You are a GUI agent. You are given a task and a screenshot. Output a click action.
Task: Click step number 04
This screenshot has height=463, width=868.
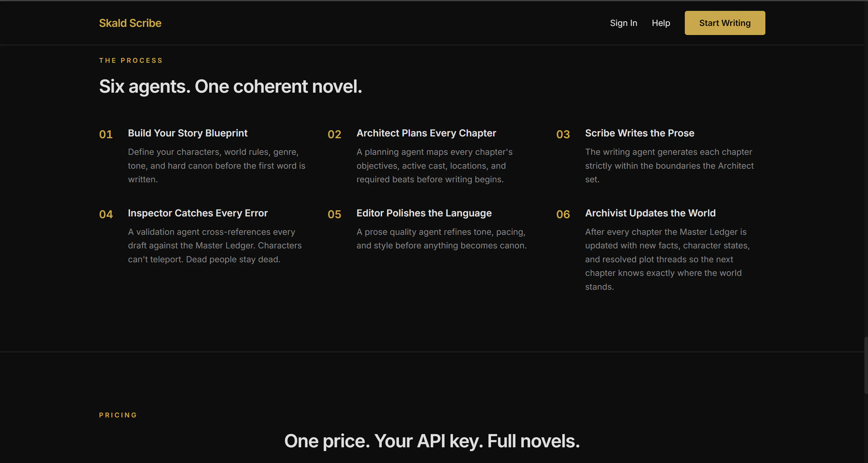pyautogui.click(x=106, y=214)
